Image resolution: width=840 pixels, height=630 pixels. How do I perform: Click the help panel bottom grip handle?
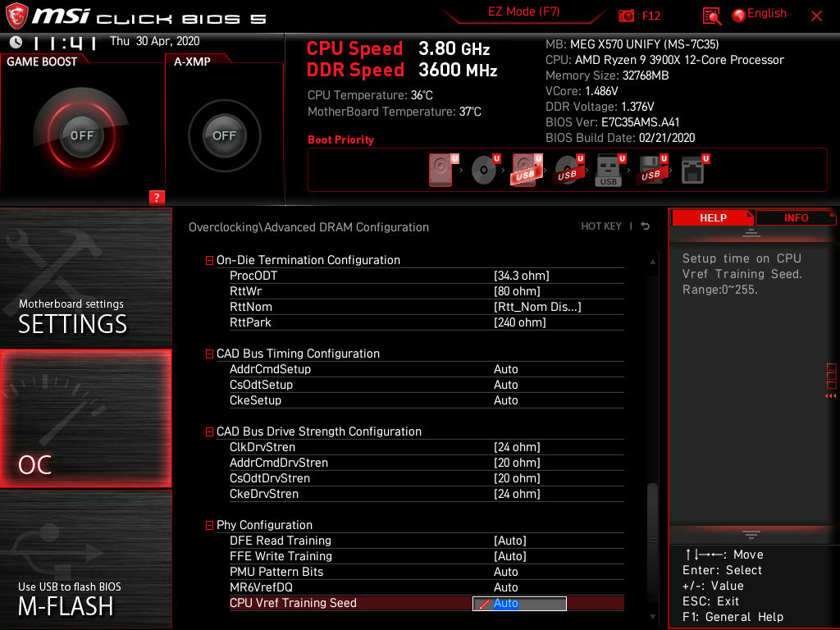(751, 534)
